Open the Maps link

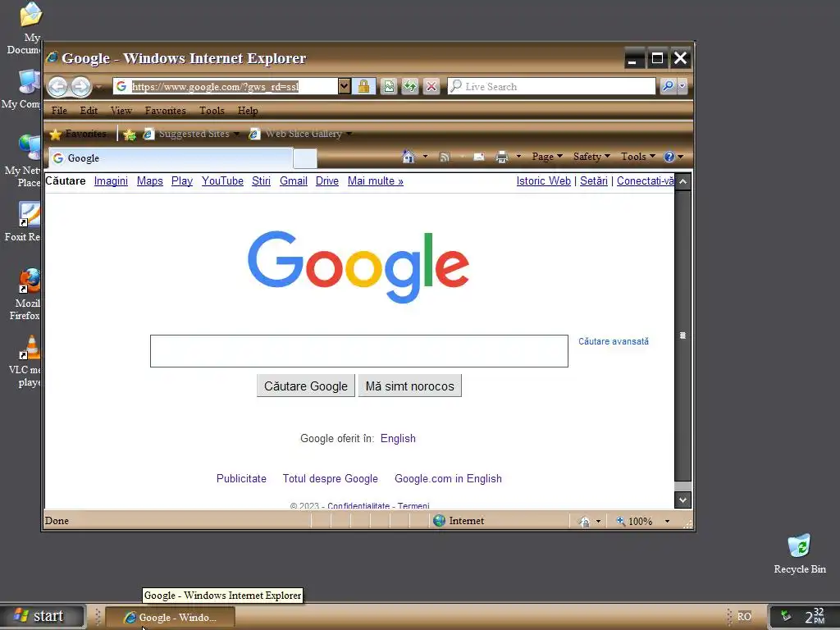pyautogui.click(x=150, y=181)
